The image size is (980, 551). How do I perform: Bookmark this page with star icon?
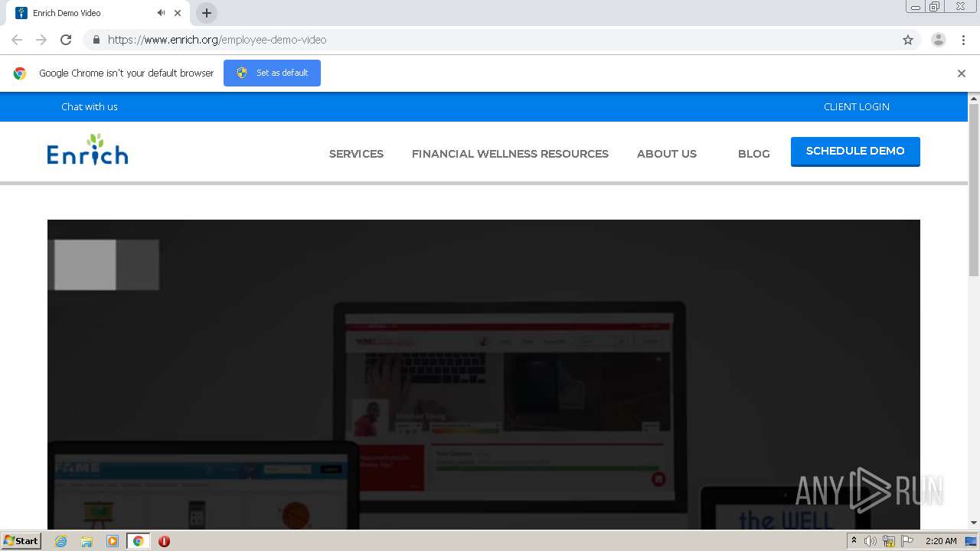908,40
